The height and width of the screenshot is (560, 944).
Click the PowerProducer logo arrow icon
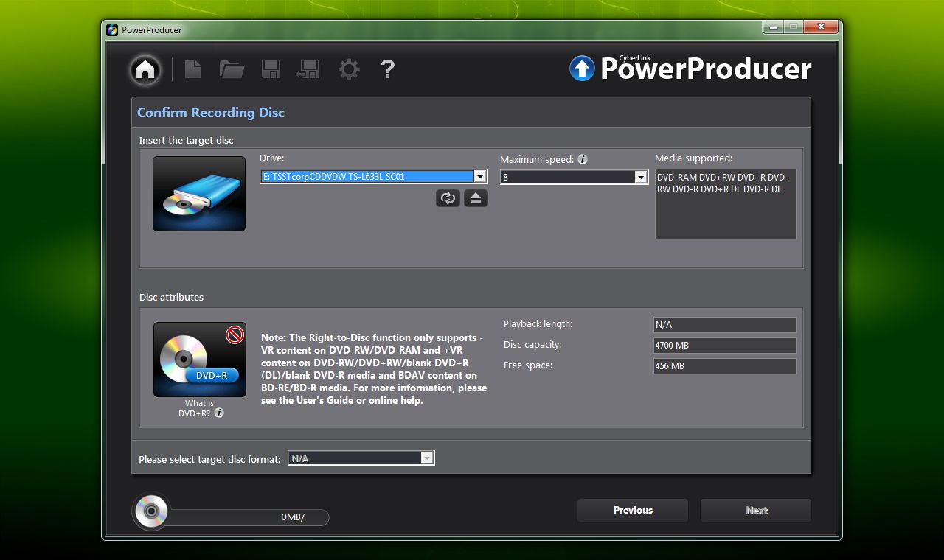[582, 69]
